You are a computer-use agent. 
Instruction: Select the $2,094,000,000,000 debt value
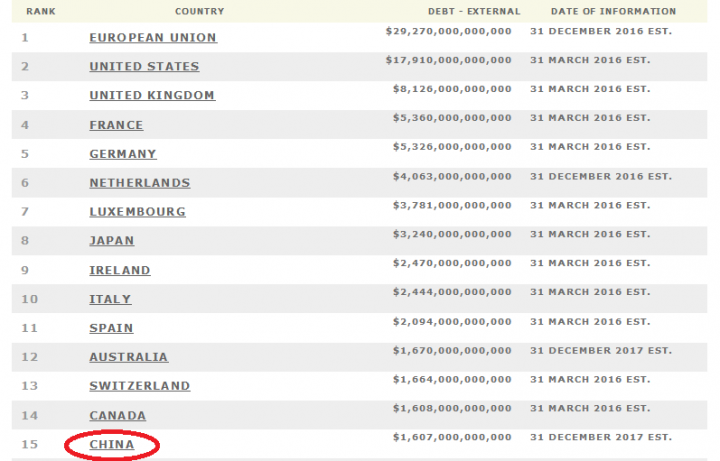pos(452,322)
